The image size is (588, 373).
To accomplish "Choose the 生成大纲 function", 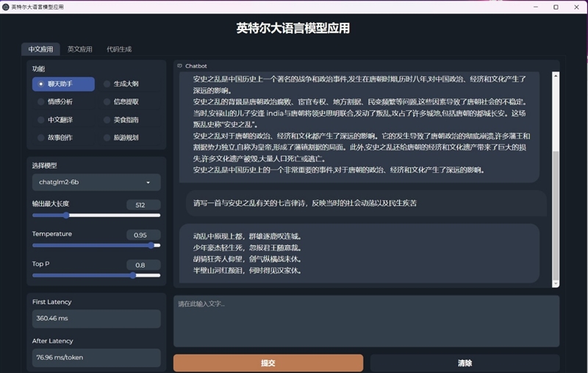I will (107, 84).
